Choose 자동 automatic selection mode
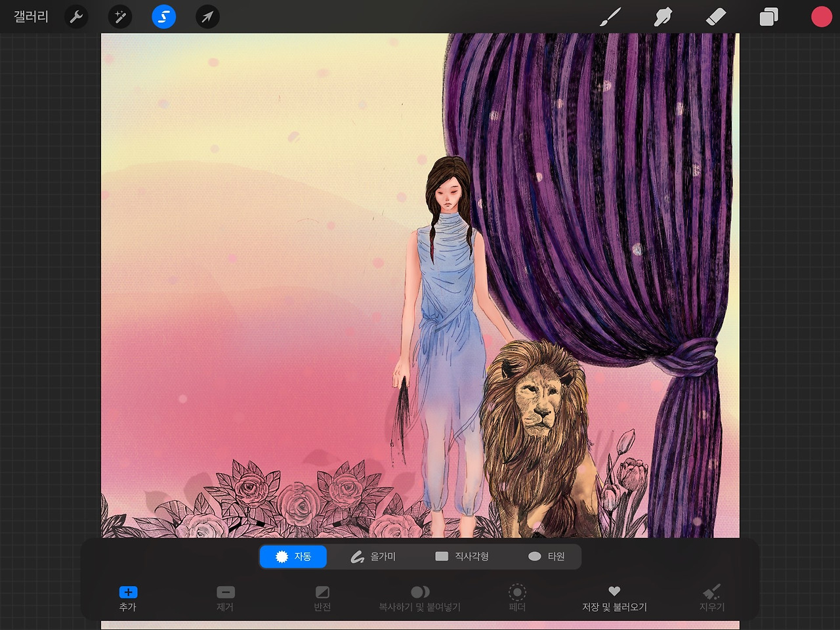The image size is (840, 630). click(x=293, y=556)
